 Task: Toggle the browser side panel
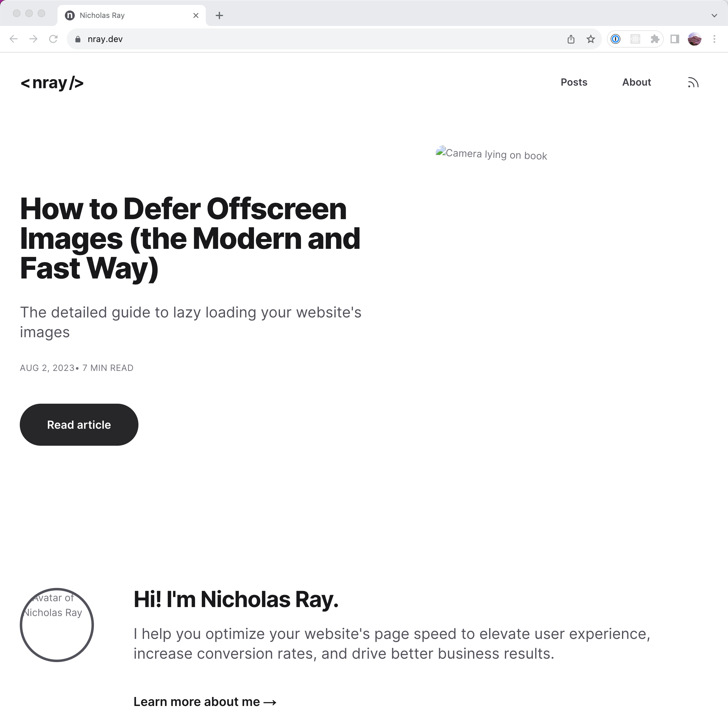click(675, 39)
